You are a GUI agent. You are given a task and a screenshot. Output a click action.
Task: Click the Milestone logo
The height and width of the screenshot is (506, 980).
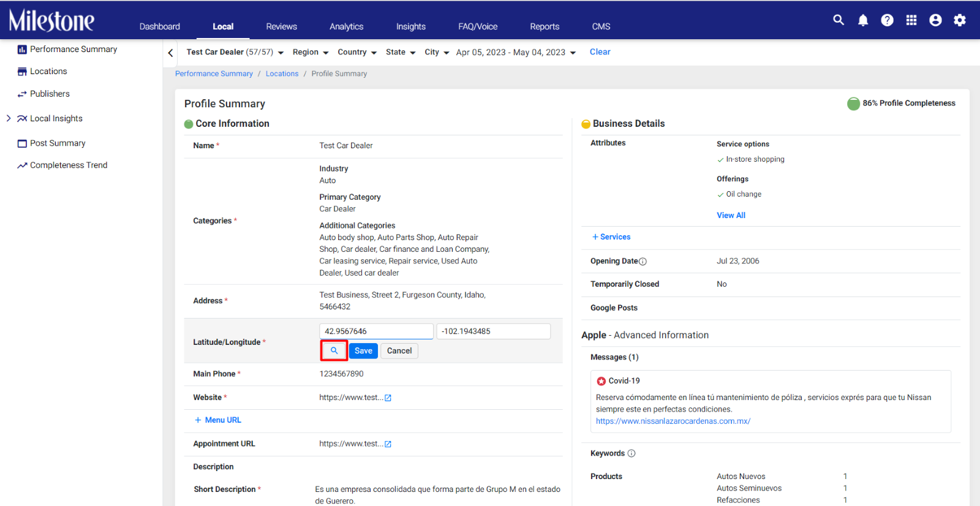point(51,20)
